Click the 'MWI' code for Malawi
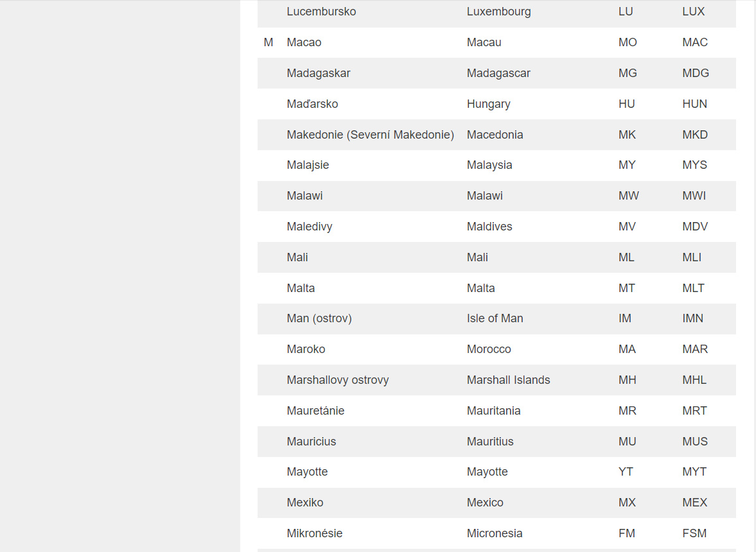Screen dimensions: 756x552 (x=694, y=196)
